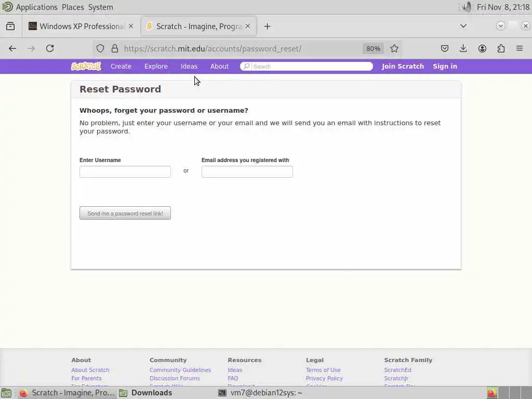
Task: Open the downloads arrow icon in toolbar
Action: pos(463,48)
